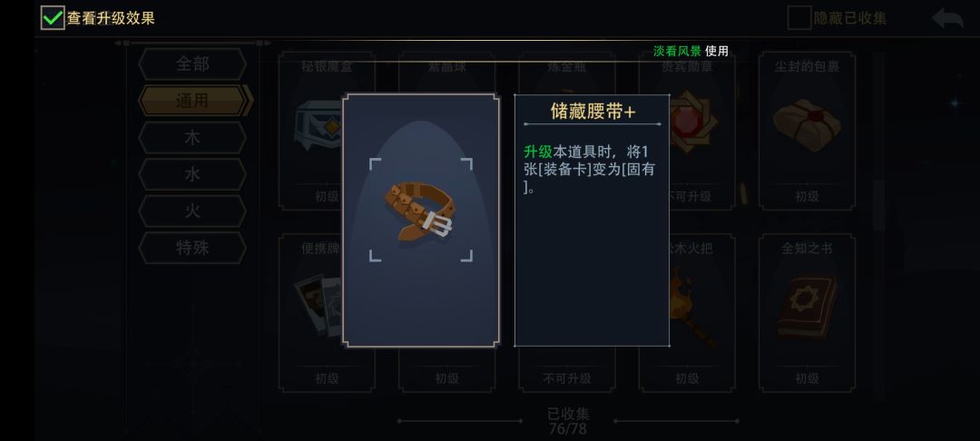Viewport: 980px width, 441px height.
Task: Tap the 已收集 76/78 counter
Action: (x=567, y=421)
